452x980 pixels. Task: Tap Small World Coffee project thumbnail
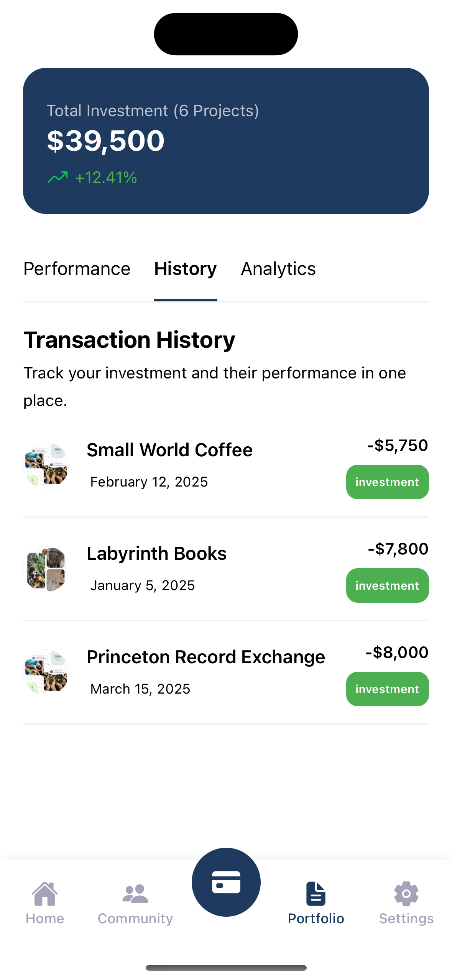[46, 465]
